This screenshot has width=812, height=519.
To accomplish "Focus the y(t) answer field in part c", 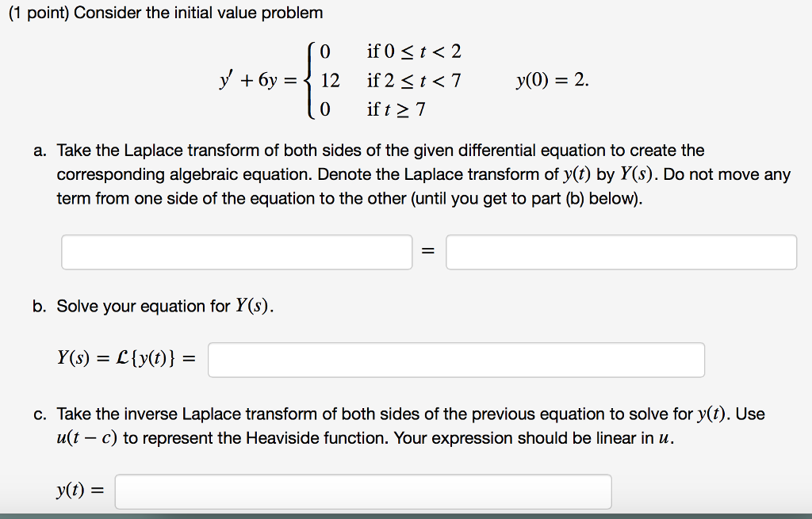I will click(x=363, y=491).
